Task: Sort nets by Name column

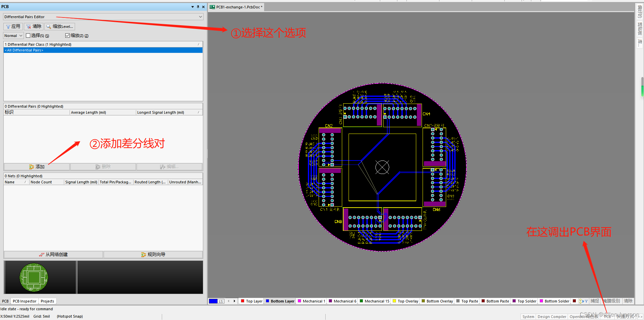Action: (x=16, y=182)
